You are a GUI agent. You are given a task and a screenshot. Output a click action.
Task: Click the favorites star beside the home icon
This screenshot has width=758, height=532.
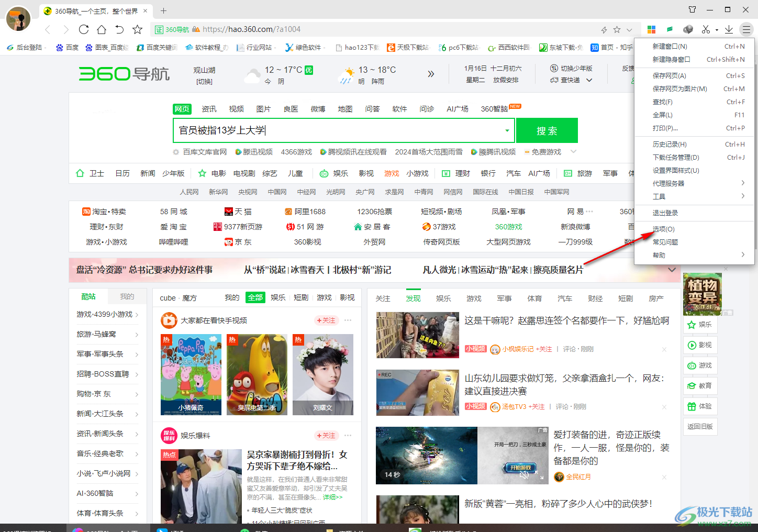137,29
